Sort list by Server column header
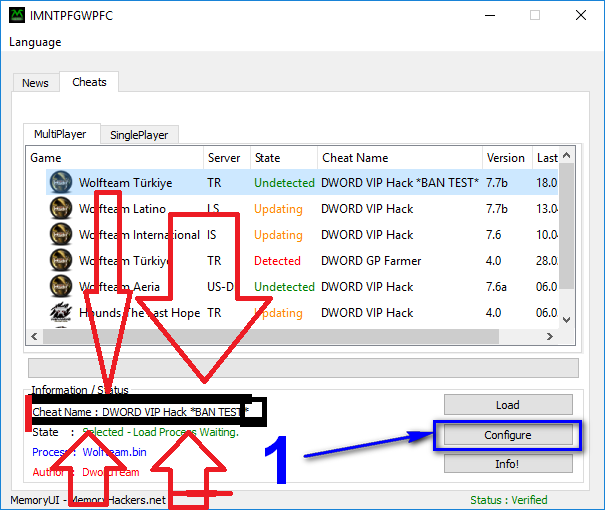Screen dimensions: 605x510 click(227, 158)
